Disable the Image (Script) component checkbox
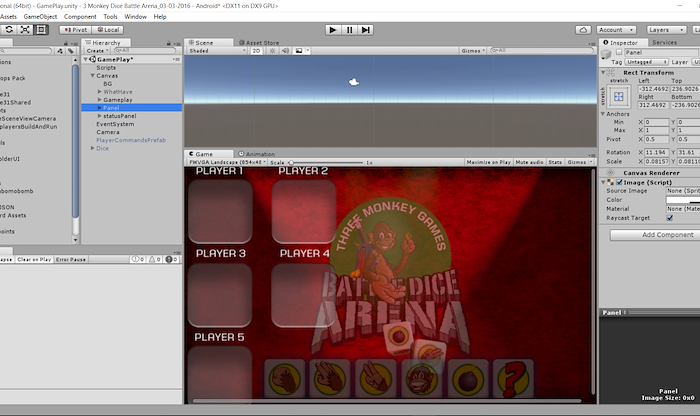This screenshot has width=700, height=416. point(619,182)
